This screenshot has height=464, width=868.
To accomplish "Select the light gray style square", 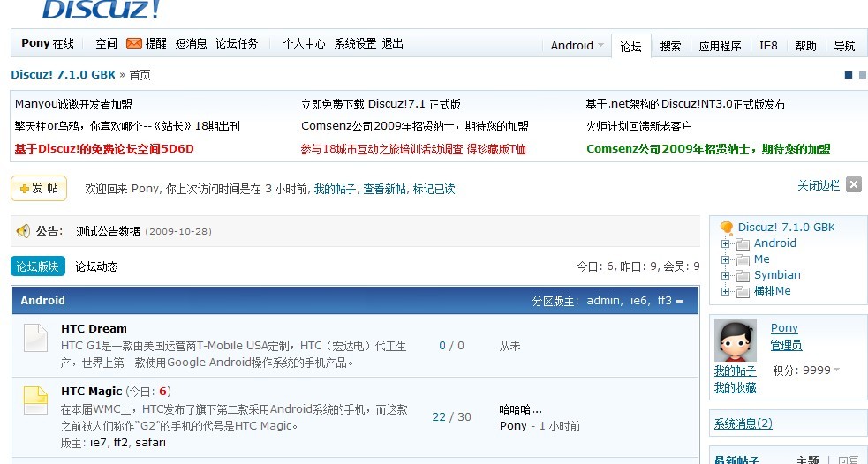I will click(863, 75).
